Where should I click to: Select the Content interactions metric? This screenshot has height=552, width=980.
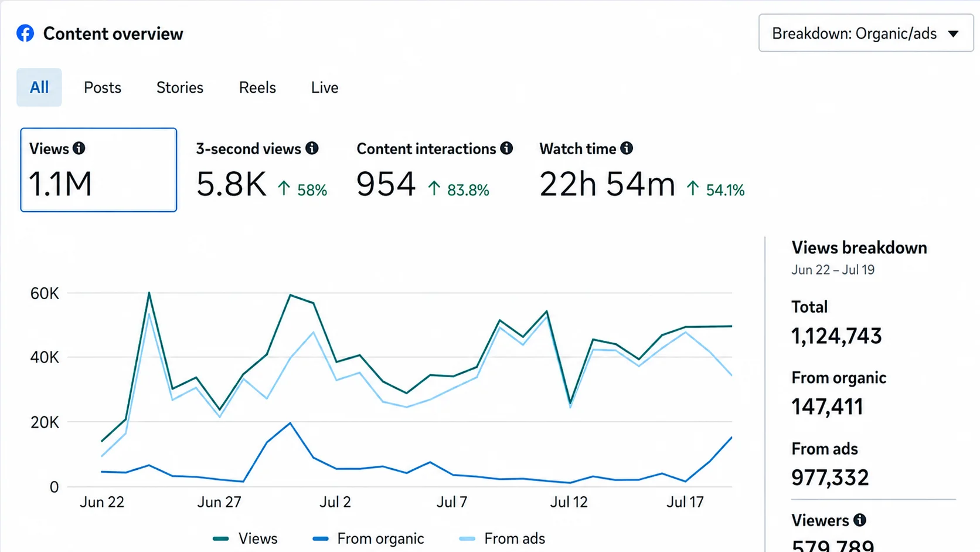(x=434, y=170)
